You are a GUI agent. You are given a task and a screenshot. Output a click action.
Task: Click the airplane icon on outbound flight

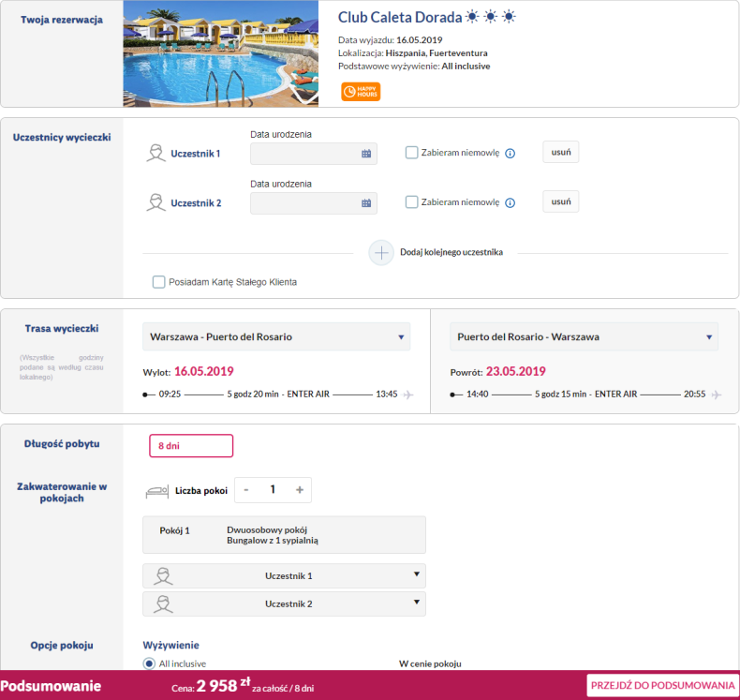(x=408, y=395)
